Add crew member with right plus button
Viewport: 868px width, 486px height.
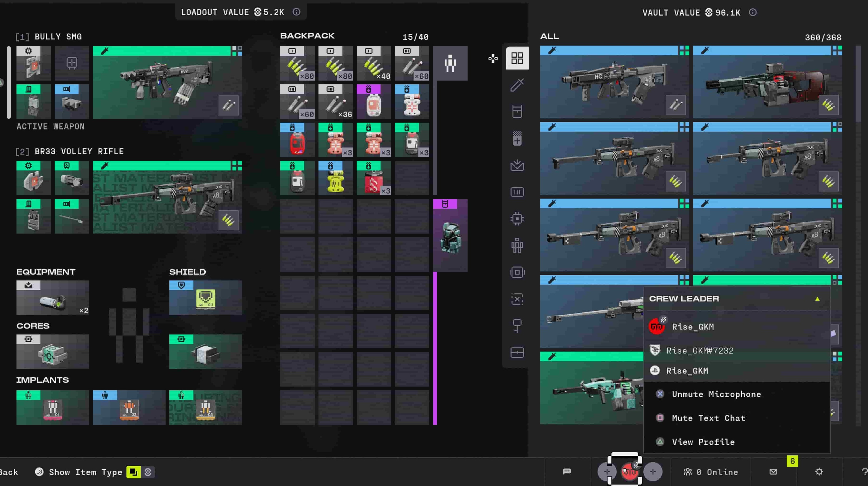pyautogui.click(x=653, y=472)
